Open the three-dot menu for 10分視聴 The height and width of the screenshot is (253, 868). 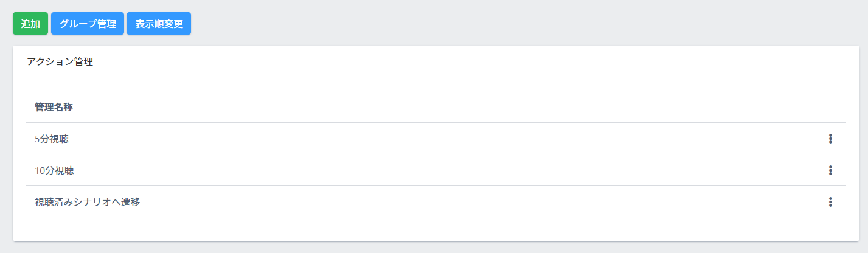(x=830, y=170)
